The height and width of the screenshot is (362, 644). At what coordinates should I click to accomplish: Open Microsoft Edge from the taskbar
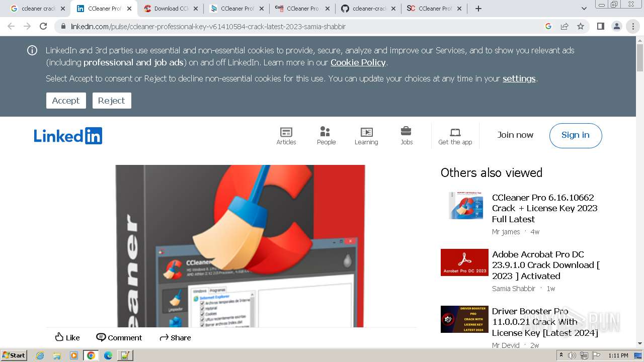click(x=108, y=355)
